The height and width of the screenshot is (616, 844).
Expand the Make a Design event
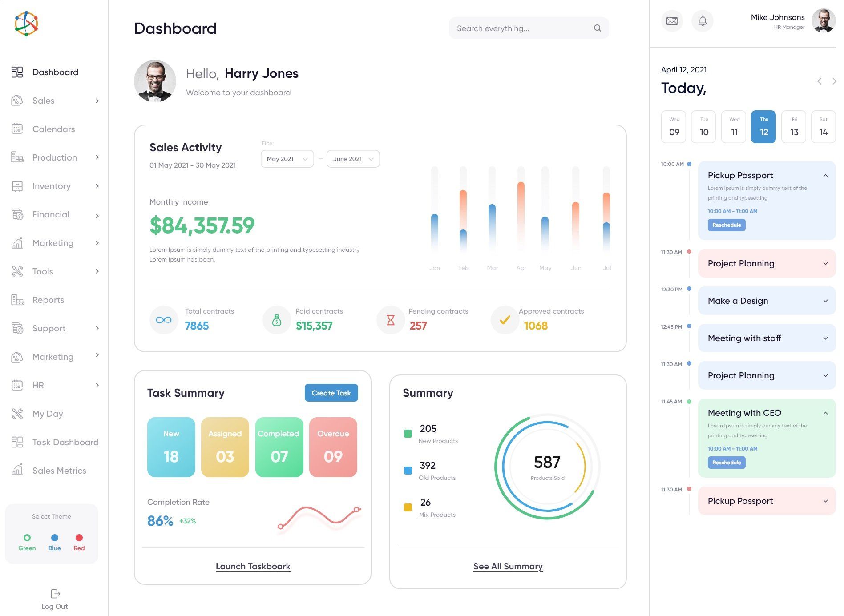[x=825, y=301]
